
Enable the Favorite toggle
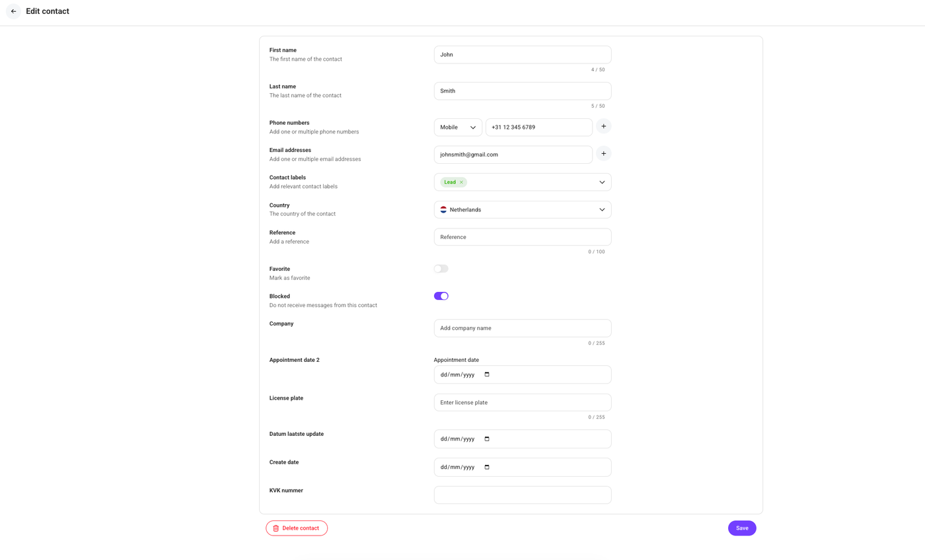coord(441,269)
